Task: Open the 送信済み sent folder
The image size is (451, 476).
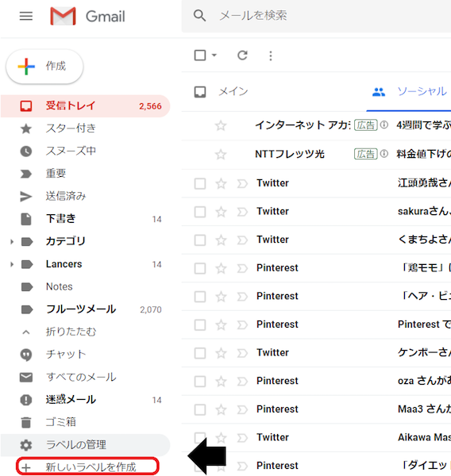Action: [x=85, y=196]
